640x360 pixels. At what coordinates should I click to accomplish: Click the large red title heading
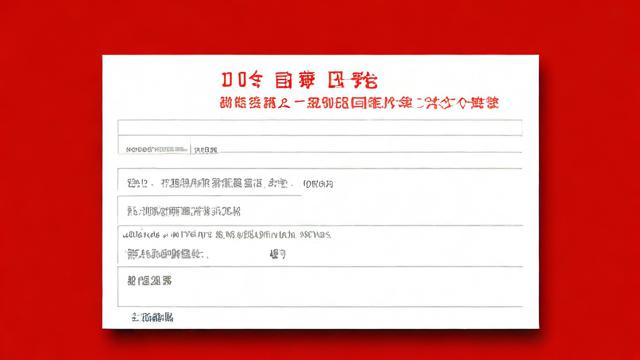pyautogui.click(x=300, y=80)
